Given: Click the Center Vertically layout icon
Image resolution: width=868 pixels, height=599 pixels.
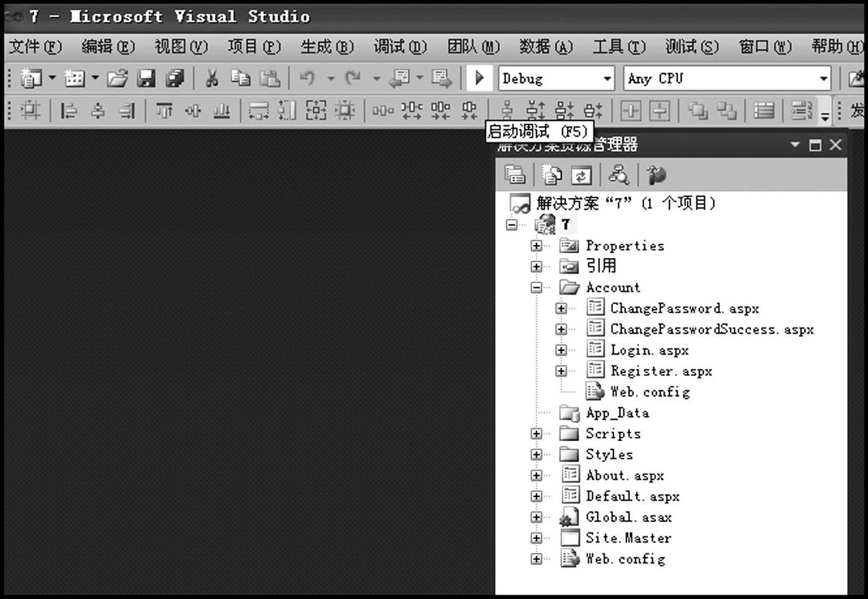Looking at the screenshot, I should pos(659,110).
